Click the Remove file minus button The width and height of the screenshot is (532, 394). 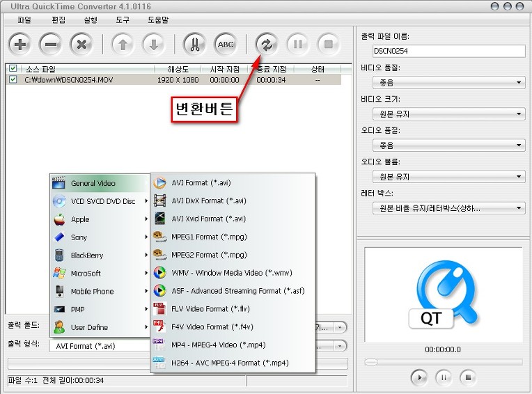coord(51,44)
